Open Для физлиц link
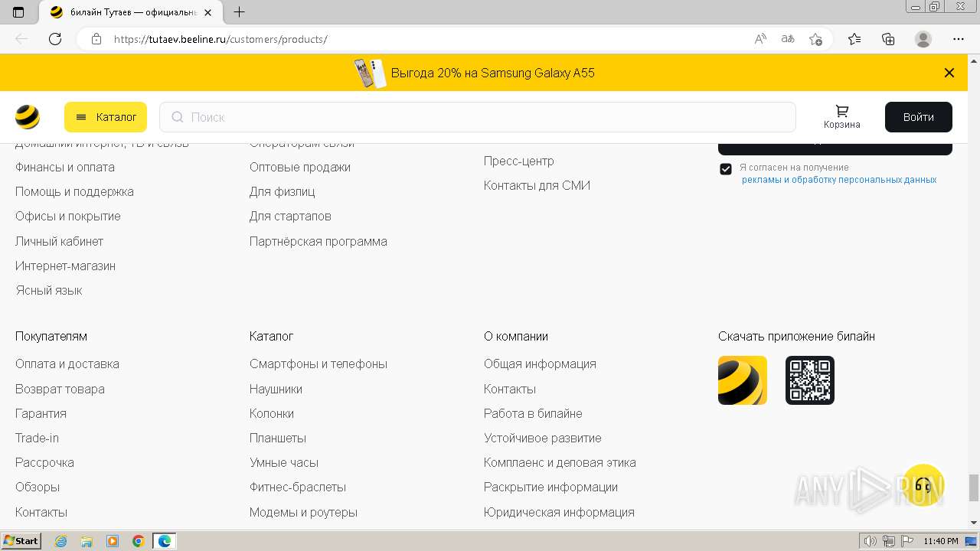This screenshot has height=551, width=980. click(x=283, y=191)
